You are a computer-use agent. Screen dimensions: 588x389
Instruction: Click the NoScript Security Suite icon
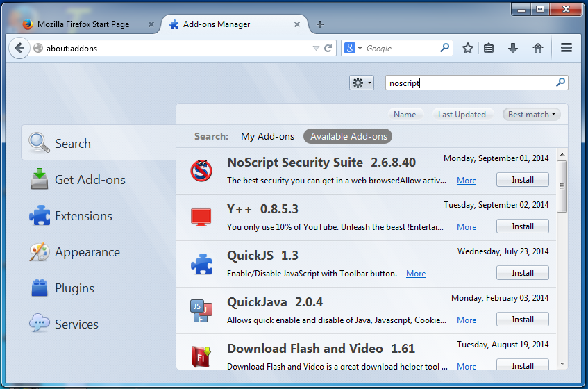201,170
